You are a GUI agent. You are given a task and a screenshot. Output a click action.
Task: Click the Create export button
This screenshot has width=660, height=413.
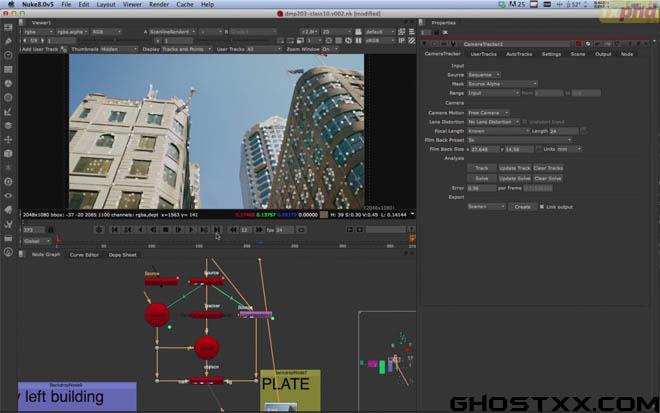[522, 207]
